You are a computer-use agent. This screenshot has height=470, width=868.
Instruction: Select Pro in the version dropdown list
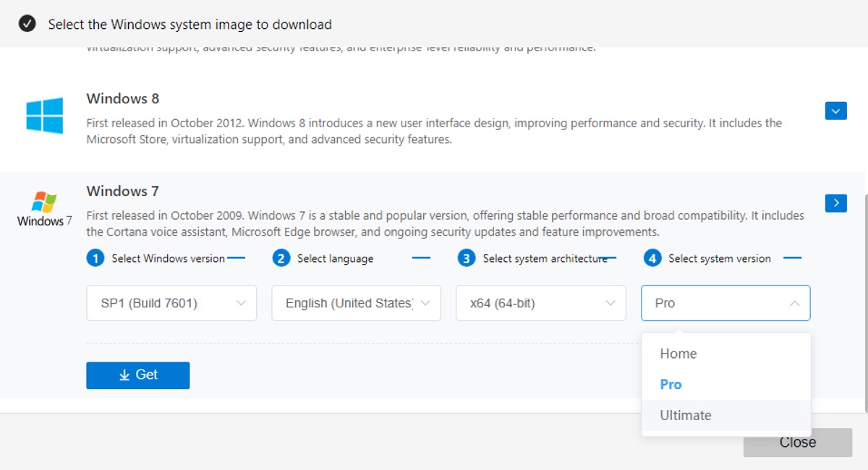[x=670, y=384]
